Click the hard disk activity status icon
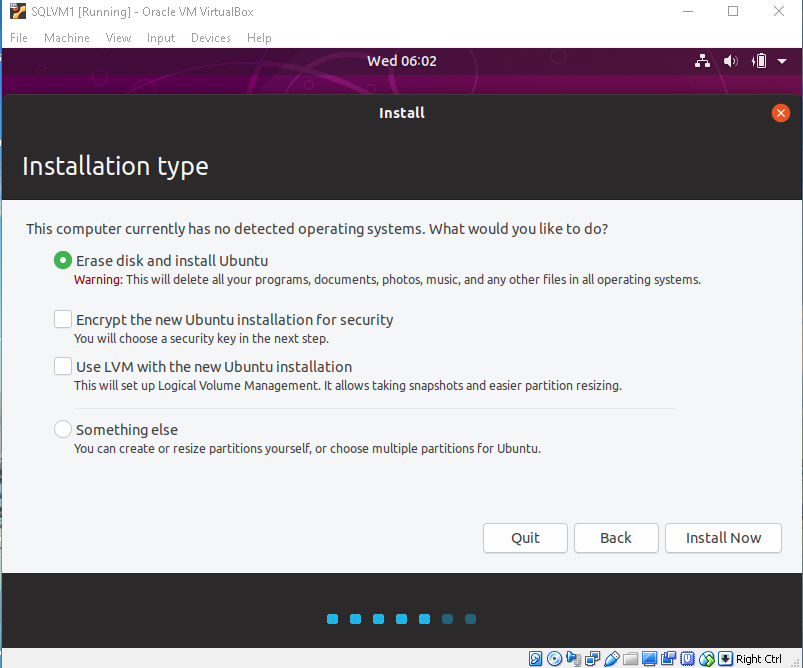The image size is (803, 668). 536,659
